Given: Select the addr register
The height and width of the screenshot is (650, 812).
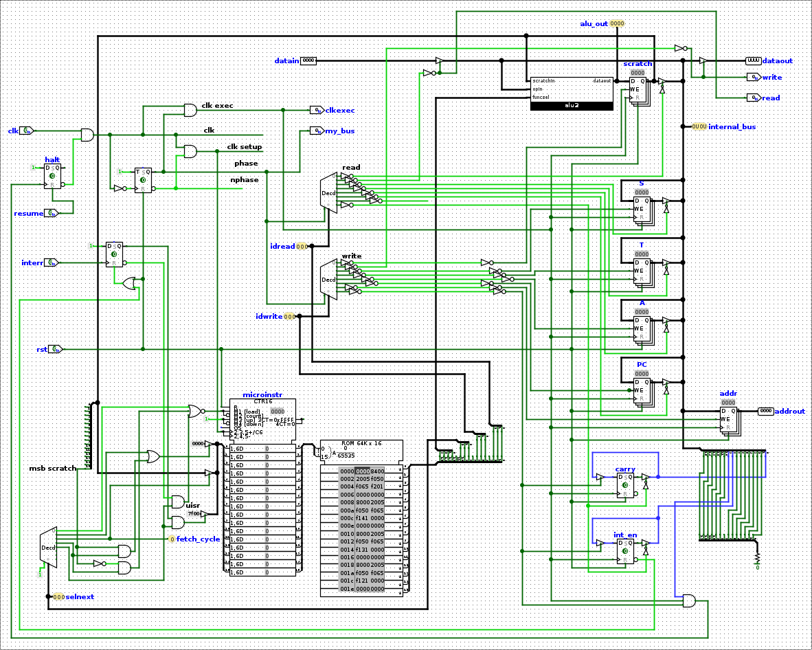Looking at the screenshot, I should (x=729, y=420).
